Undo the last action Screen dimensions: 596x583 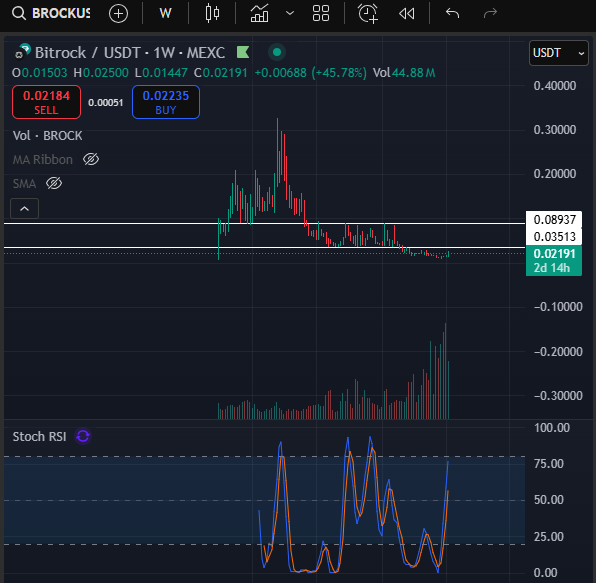click(452, 13)
